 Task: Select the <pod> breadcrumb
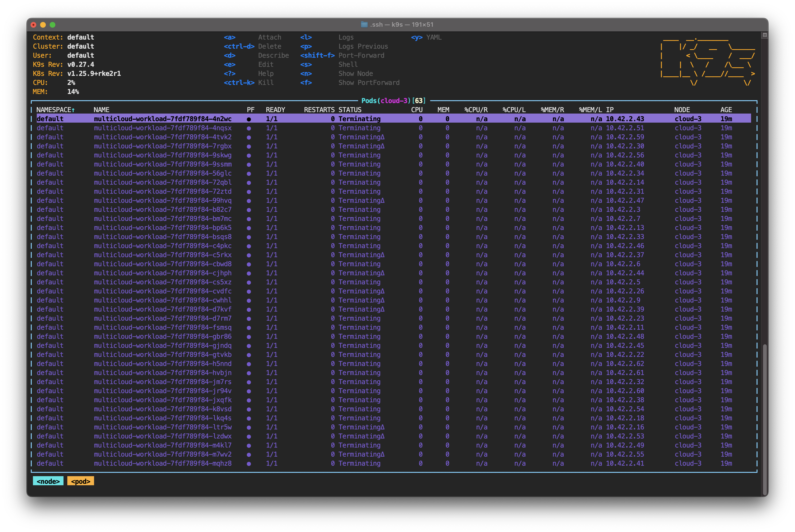(80, 481)
